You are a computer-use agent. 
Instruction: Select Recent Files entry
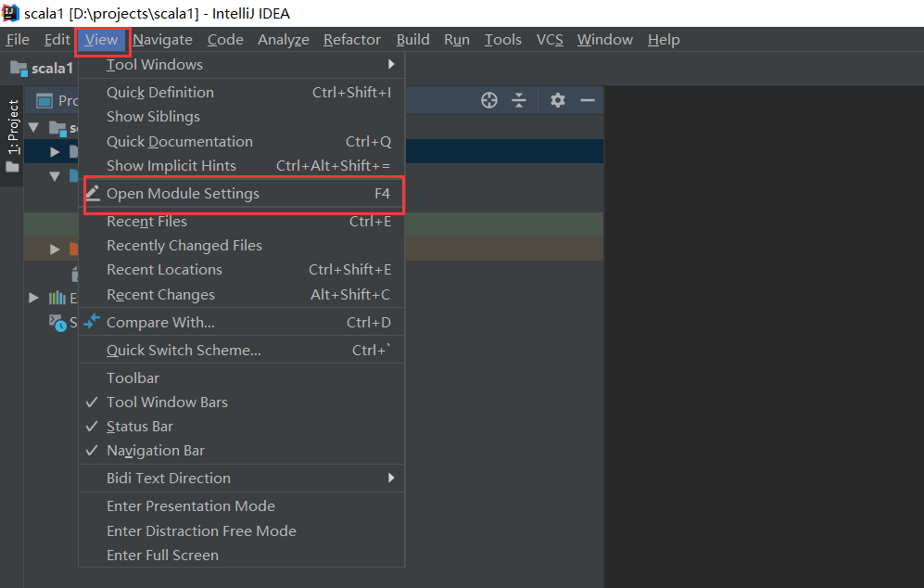click(242, 221)
